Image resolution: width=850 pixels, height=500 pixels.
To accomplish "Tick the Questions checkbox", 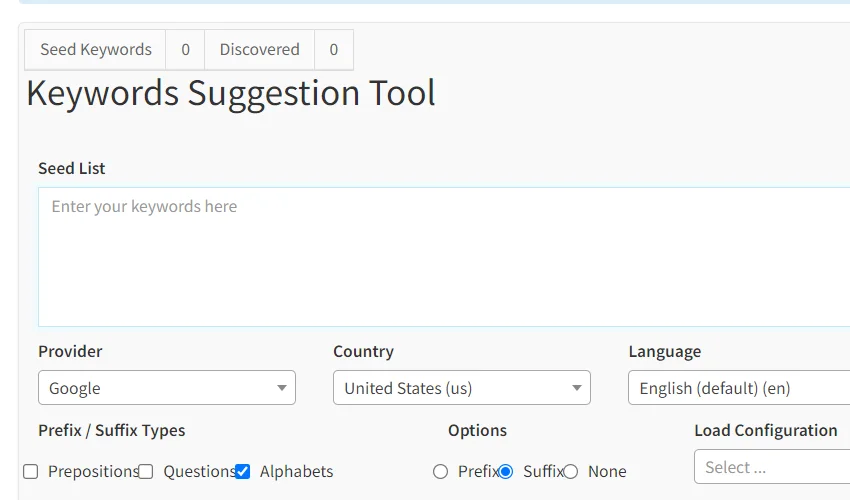I will click(146, 472).
